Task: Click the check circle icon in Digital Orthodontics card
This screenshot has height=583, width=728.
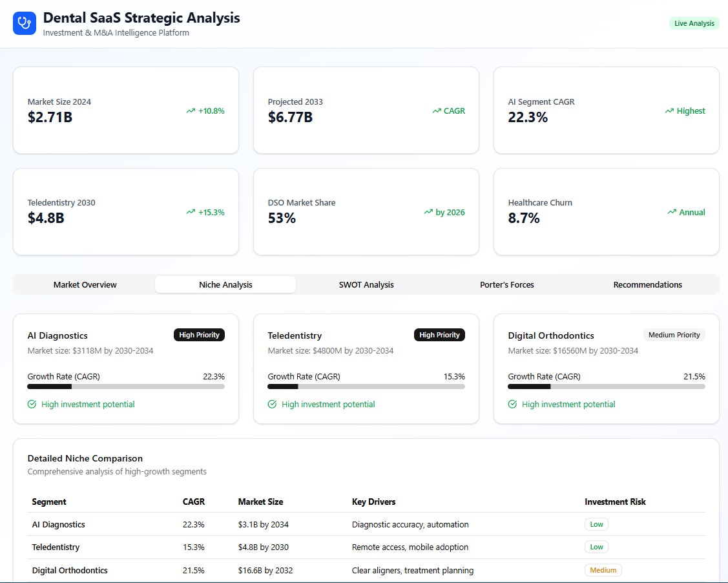Action: (513, 405)
